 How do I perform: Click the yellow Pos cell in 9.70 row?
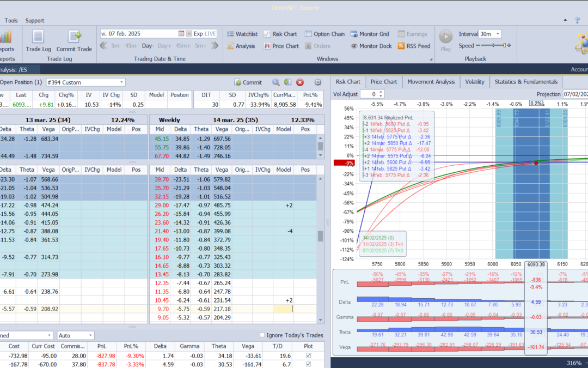tap(283, 309)
